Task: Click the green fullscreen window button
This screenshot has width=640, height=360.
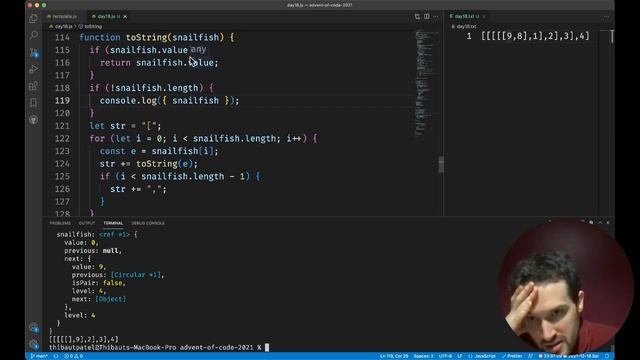Action: point(44,5)
